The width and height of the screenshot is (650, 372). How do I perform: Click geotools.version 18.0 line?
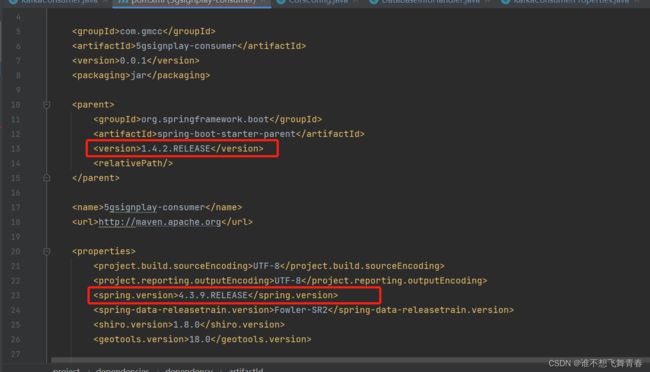click(202, 339)
